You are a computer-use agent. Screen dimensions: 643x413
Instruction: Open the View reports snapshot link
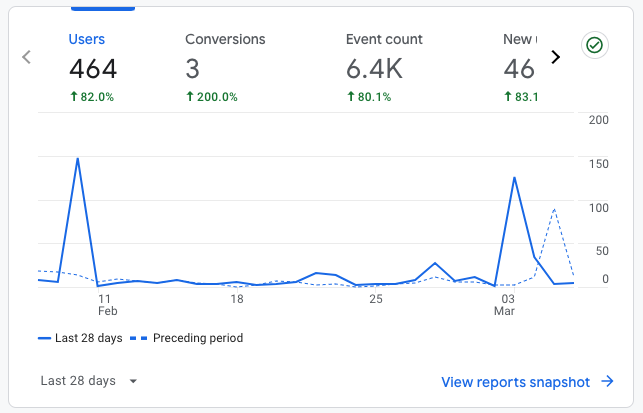(518, 381)
